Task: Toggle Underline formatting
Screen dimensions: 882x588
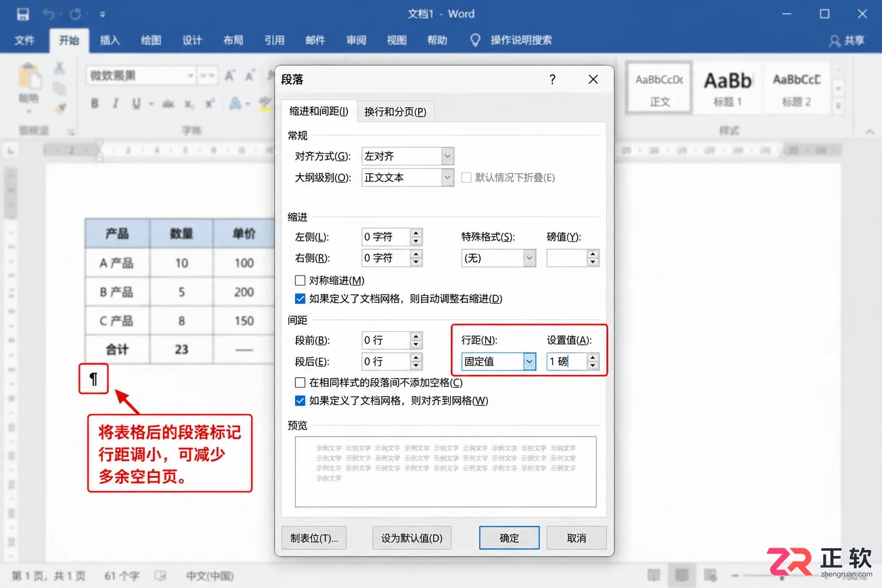Action: click(x=136, y=104)
